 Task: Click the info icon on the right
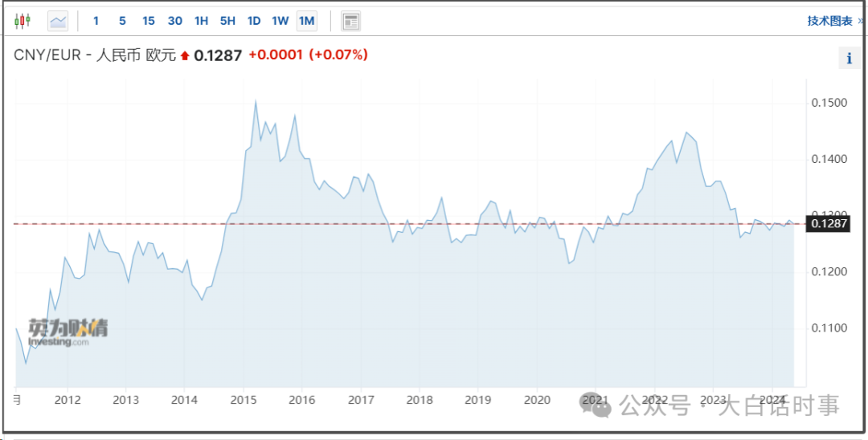click(850, 58)
